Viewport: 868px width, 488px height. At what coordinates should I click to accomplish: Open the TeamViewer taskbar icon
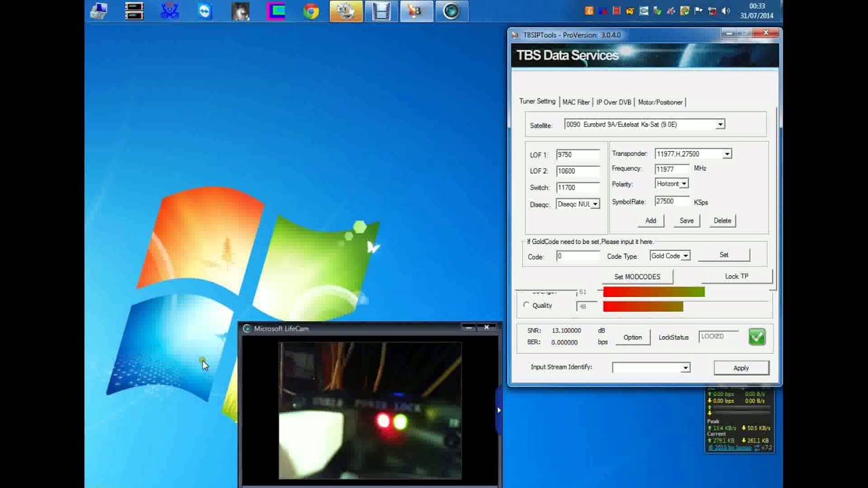[205, 12]
